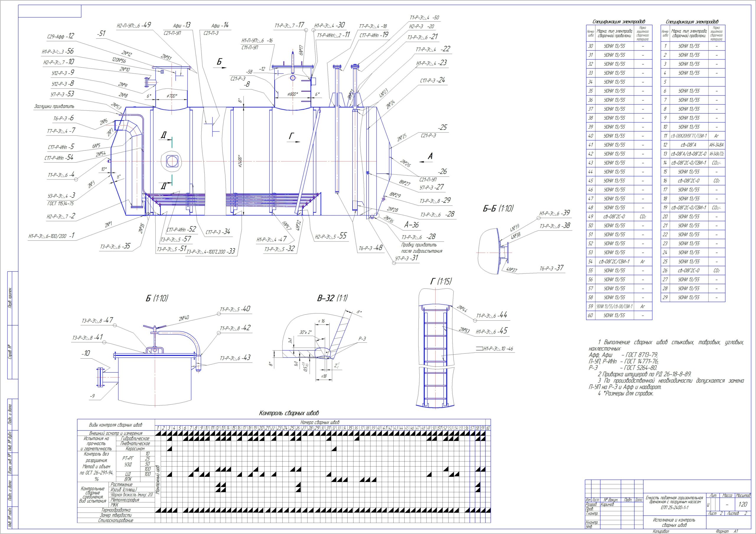Select callout 'Т3-Р-З 4-100Z200 -33'
This screenshot has width=756, height=534.
(211, 251)
